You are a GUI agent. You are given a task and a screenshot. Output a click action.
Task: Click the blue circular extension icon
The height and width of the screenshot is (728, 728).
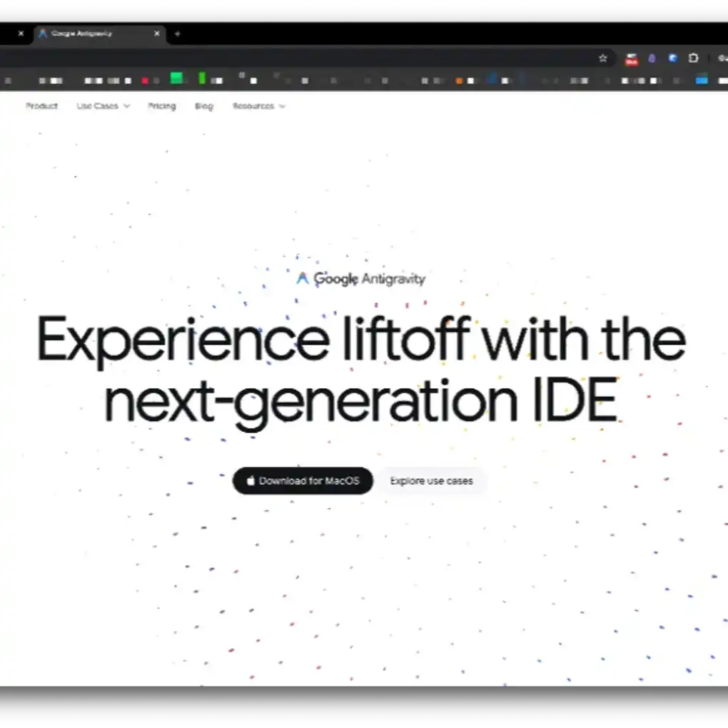click(x=672, y=59)
